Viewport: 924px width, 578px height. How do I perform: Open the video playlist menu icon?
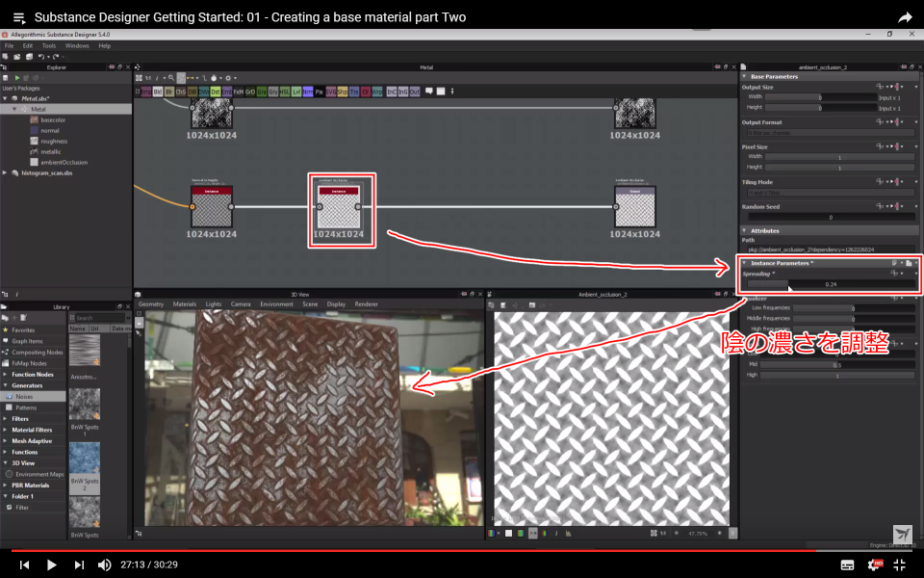[19, 17]
